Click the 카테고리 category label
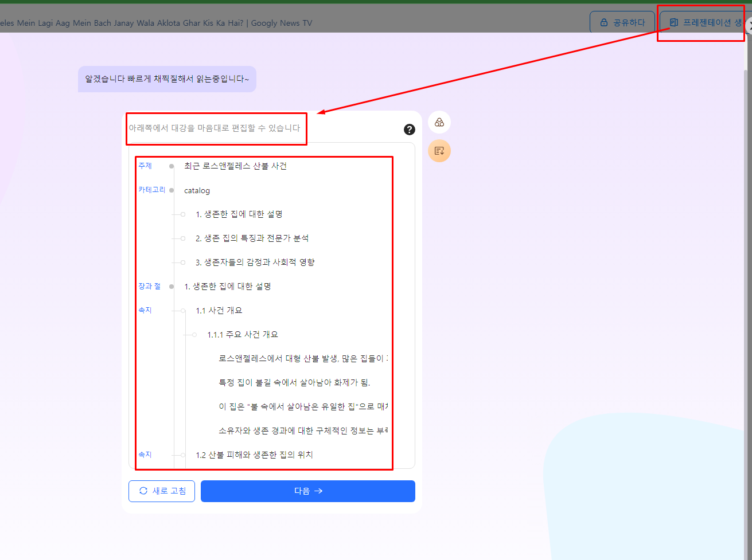Viewport: 752px width, 560px height. pos(151,190)
